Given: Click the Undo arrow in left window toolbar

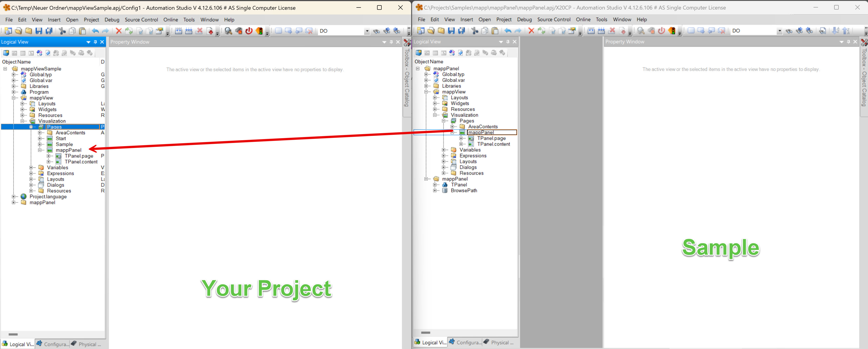Looking at the screenshot, I should pos(95,31).
